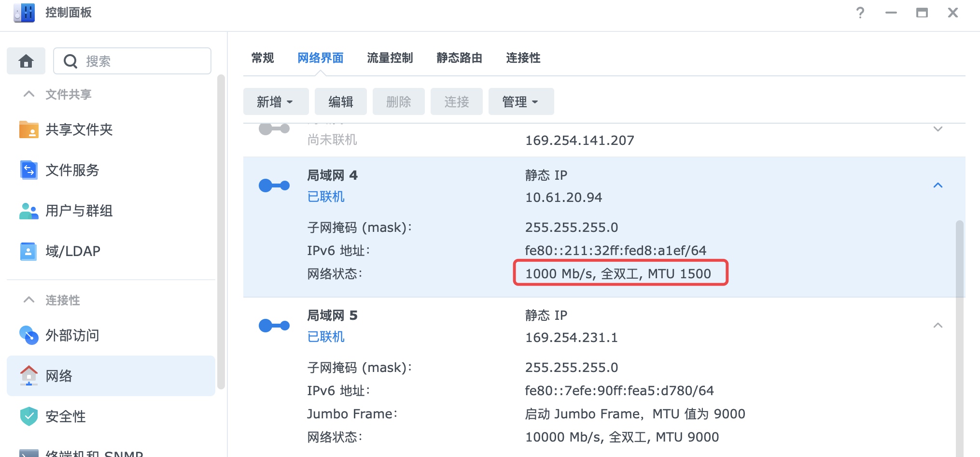Collapse LAN 5 (局域网 5) details chevron
Screen dimensions: 980x457
click(938, 326)
